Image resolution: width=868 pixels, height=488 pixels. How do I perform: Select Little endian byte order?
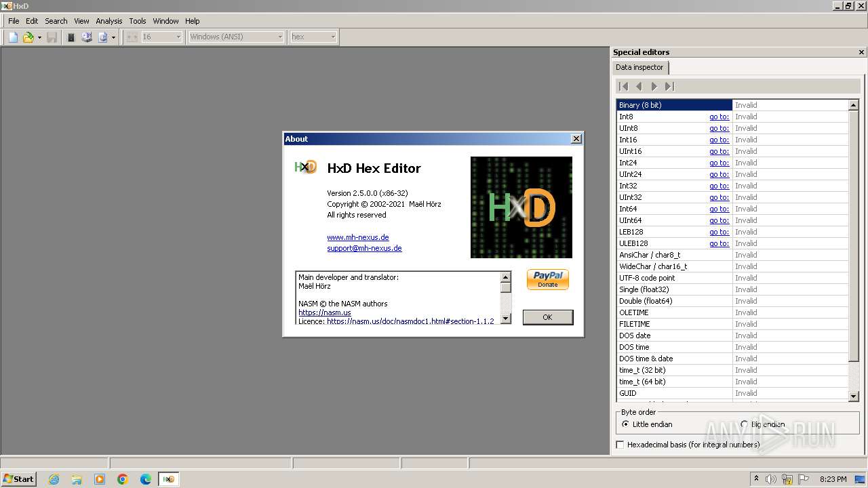click(647, 424)
